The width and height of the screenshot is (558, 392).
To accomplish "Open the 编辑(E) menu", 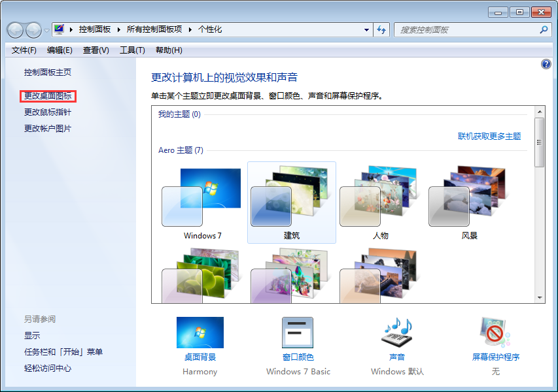I will [x=60, y=50].
